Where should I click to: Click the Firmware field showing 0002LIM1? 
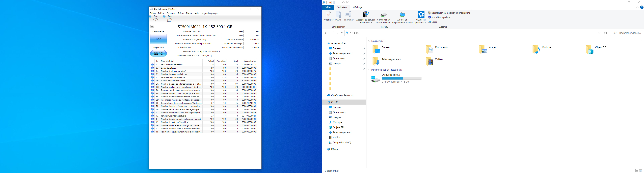tap(206, 32)
